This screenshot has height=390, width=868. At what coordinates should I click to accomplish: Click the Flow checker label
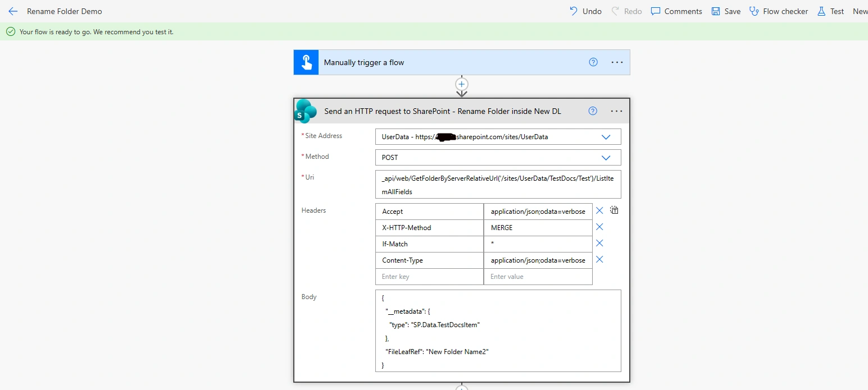[785, 11]
